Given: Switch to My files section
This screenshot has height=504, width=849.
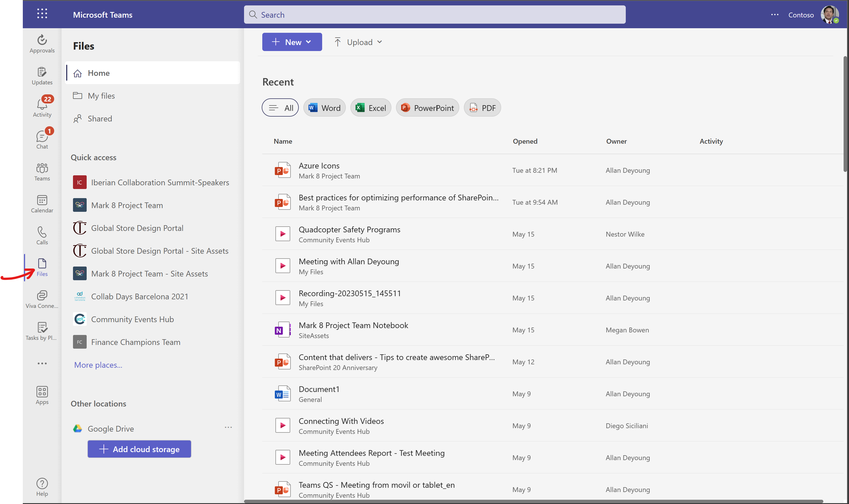Looking at the screenshot, I should pyautogui.click(x=101, y=95).
